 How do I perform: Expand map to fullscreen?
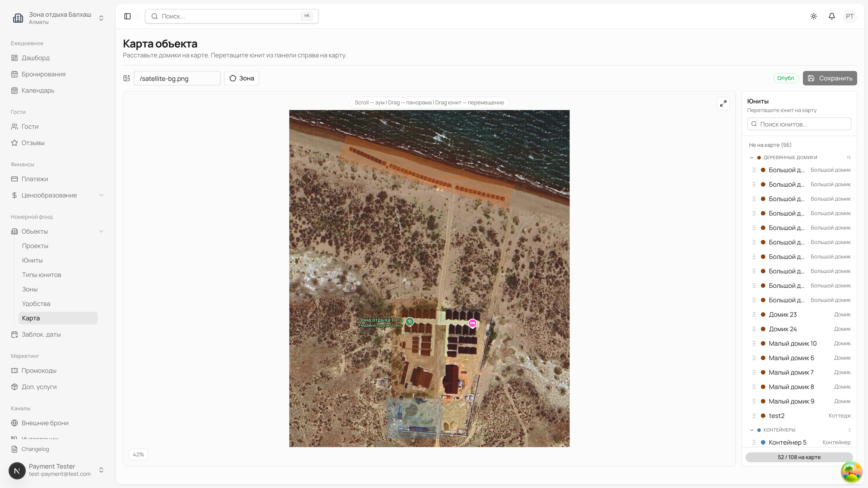[723, 103]
